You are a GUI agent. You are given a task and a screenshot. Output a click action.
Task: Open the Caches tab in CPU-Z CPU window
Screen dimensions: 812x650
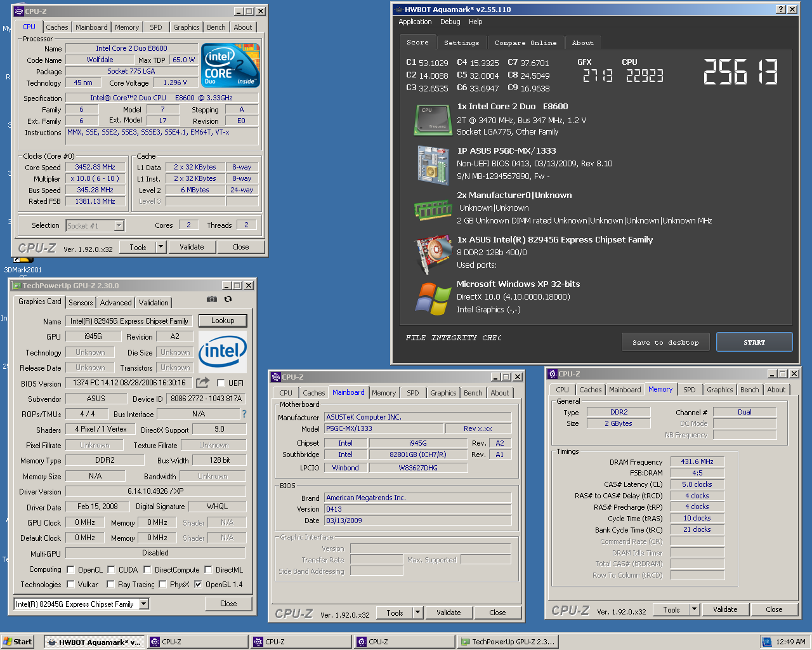point(57,27)
